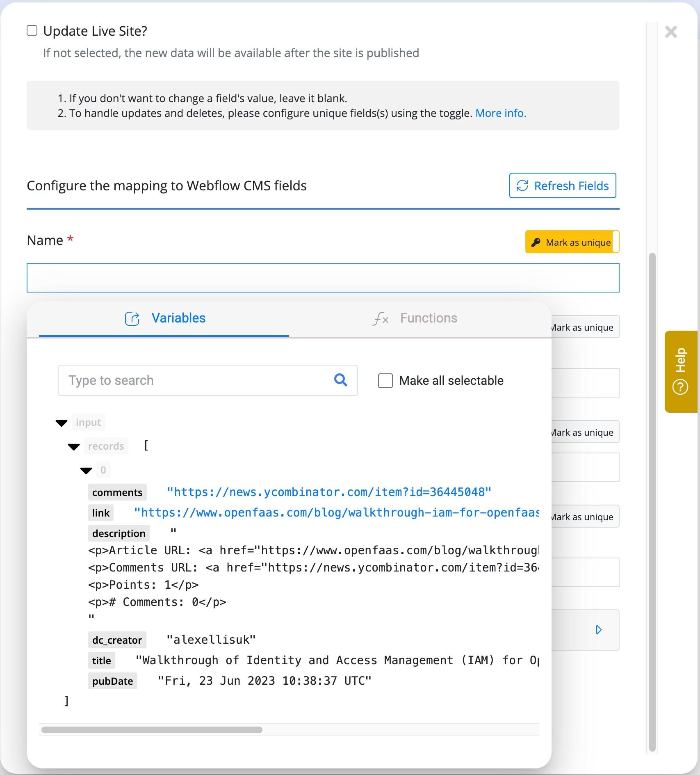
Task: Enable the "Update Live Site?" checkbox
Action: coord(31,30)
